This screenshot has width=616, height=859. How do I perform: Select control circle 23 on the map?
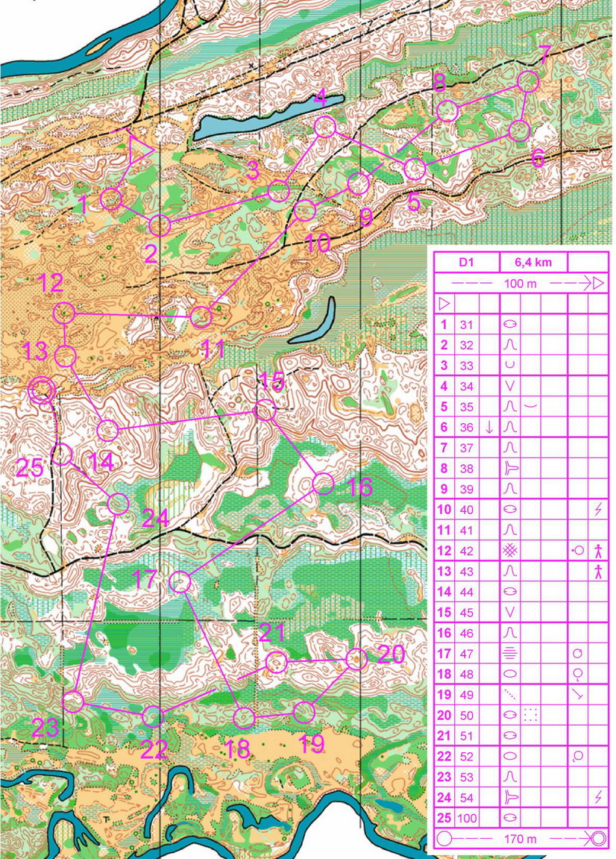click(73, 702)
